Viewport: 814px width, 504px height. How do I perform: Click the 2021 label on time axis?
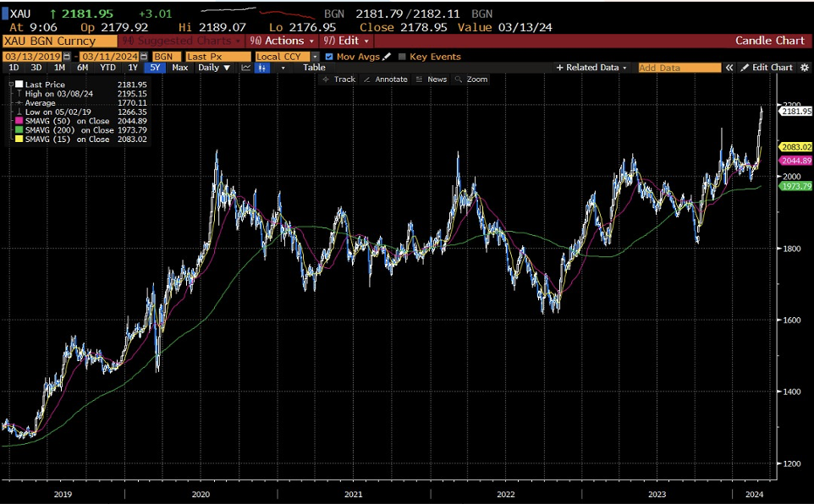tap(354, 494)
